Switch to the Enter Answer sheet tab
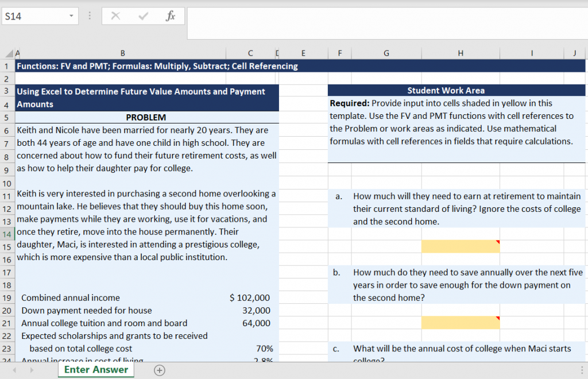 pos(96,370)
